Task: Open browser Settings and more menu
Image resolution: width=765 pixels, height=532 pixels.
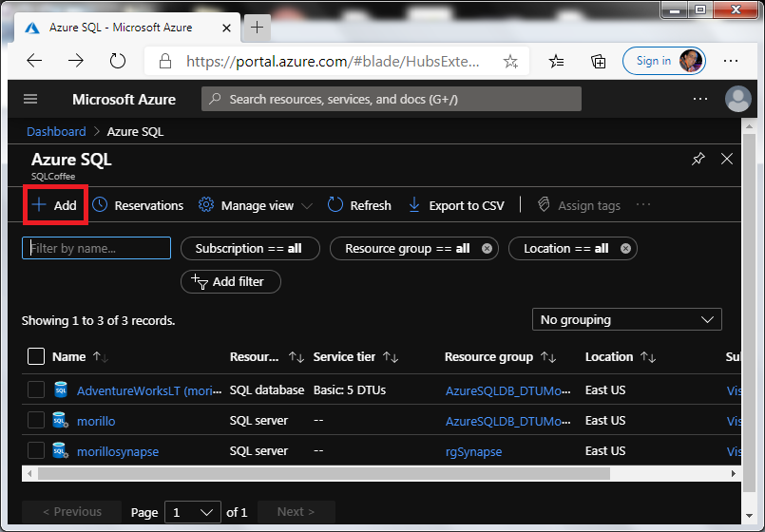Action: pos(731,61)
